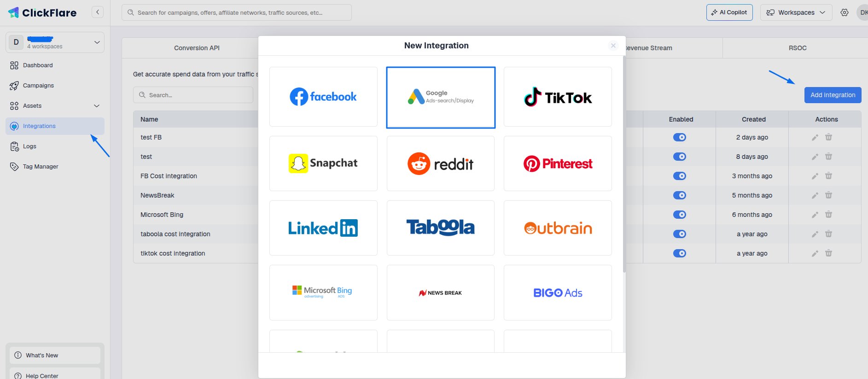The image size is (868, 379).
Task: Click the Add integration button
Action: [833, 95]
